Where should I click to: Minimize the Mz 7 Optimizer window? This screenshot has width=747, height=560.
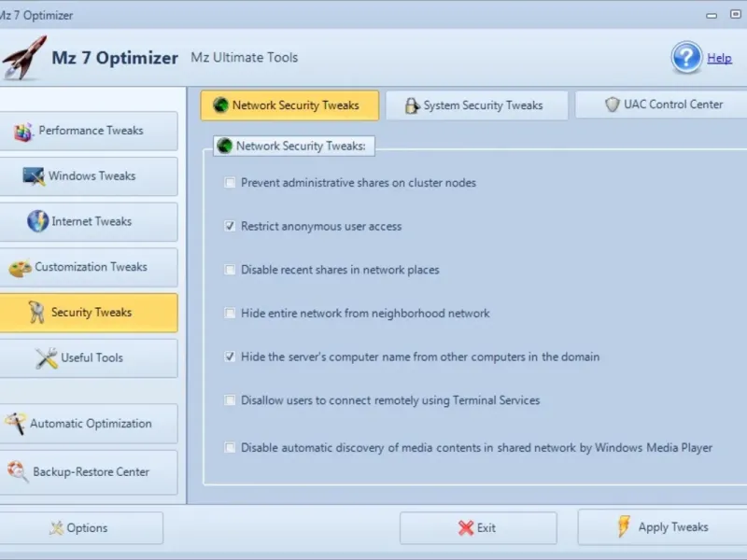pyautogui.click(x=712, y=15)
